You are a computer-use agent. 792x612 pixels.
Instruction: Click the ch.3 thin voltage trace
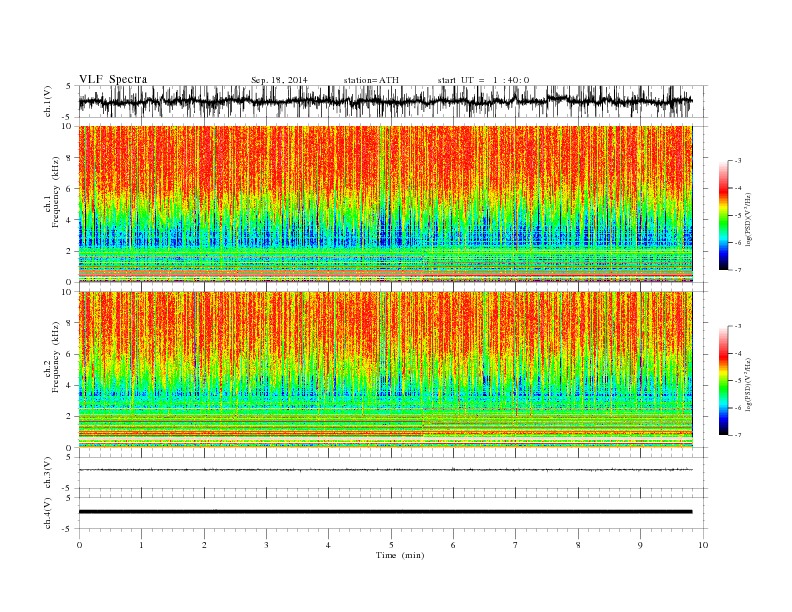point(385,470)
